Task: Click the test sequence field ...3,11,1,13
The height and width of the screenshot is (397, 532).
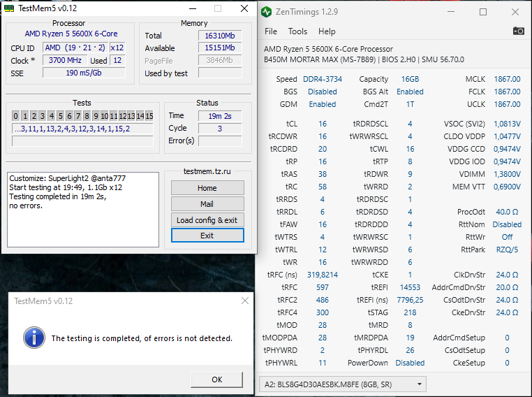Action: [82, 129]
